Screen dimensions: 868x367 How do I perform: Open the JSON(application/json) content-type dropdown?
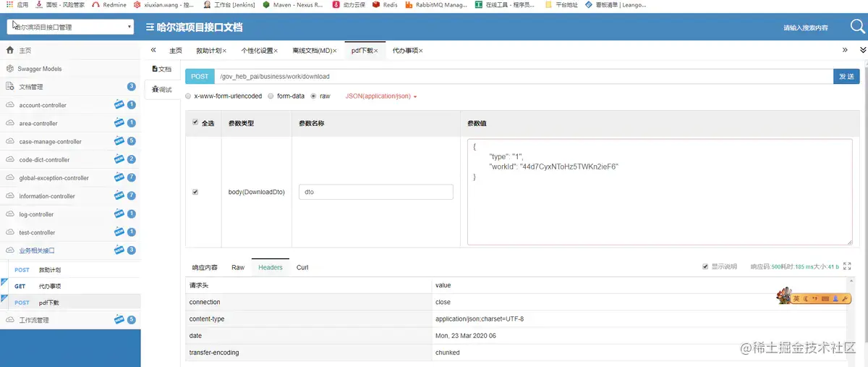[381, 96]
